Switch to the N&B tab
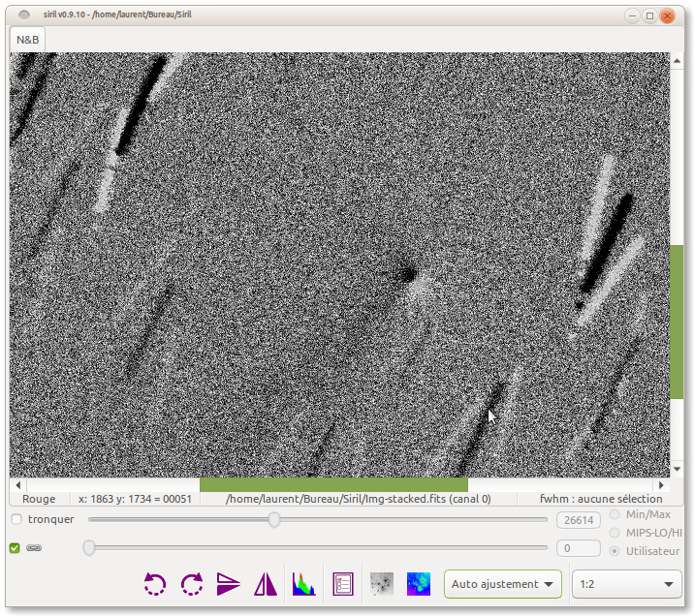Viewport: 694px width, 616px height. 27,40
